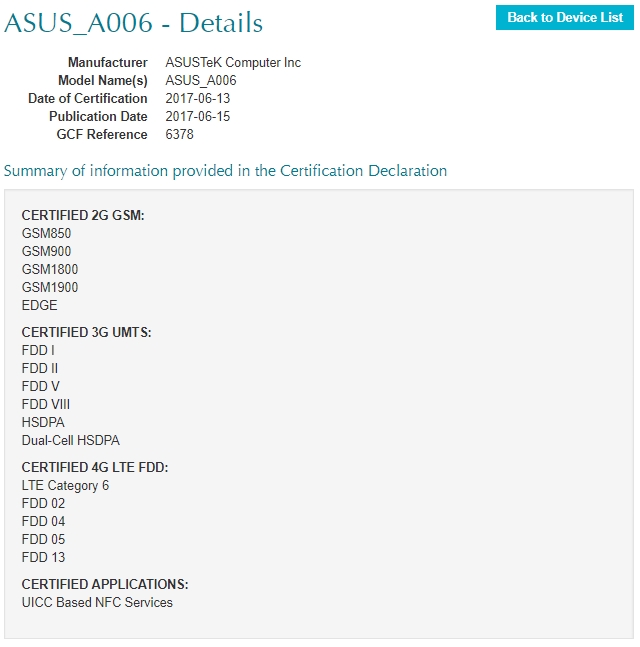640x647 pixels.
Task: Select the FDD 13 band entry
Action: [x=43, y=557]
